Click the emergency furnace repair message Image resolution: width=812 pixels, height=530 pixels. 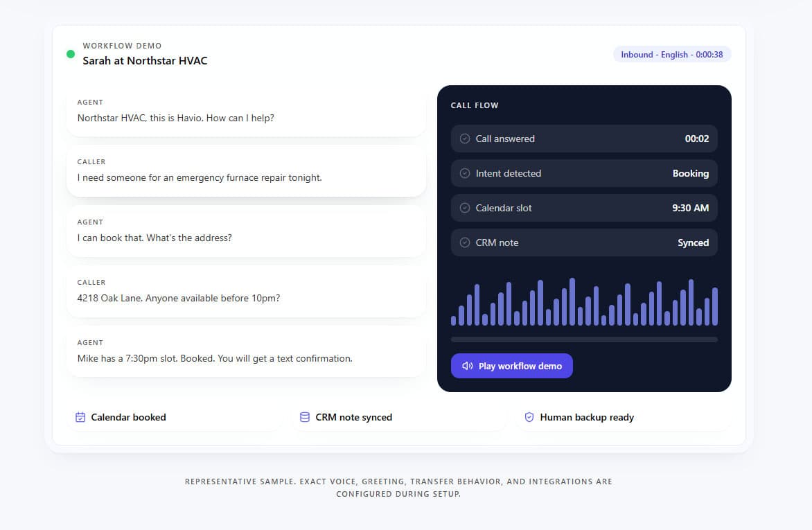246,171
